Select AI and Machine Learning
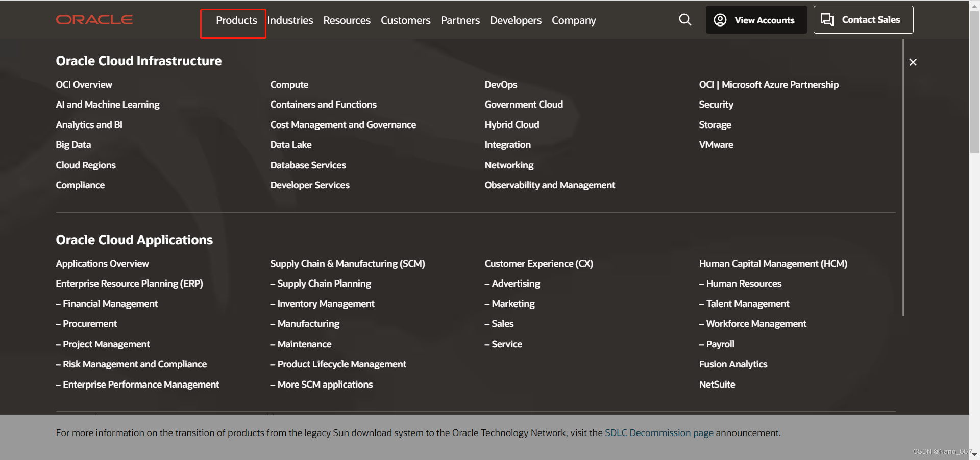Screen dimensions: 980x460 click(108, 105)
